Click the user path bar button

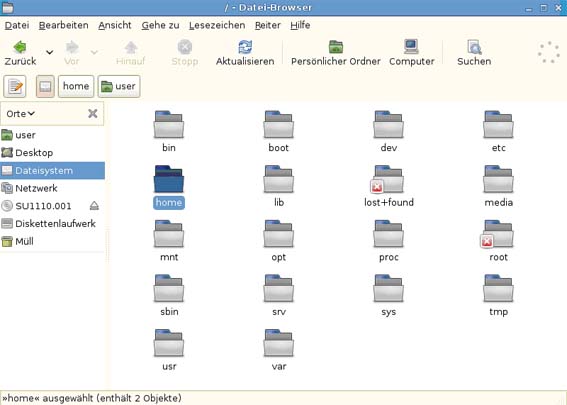tap(119, 86)
